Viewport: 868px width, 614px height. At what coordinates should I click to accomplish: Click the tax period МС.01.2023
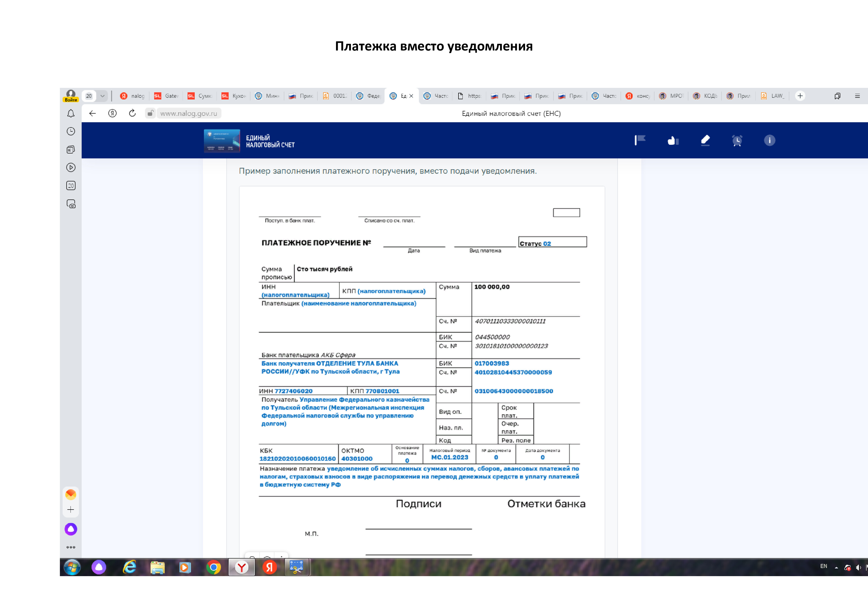tap(450, 457)
